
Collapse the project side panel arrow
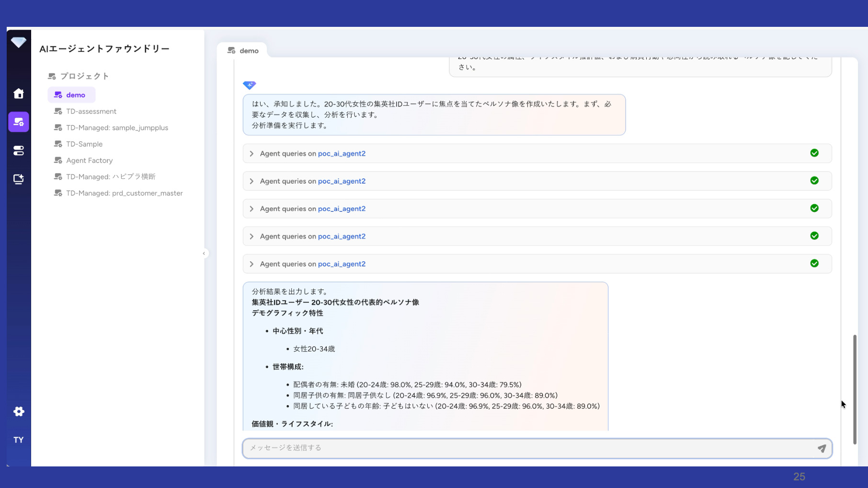point(204,253)
